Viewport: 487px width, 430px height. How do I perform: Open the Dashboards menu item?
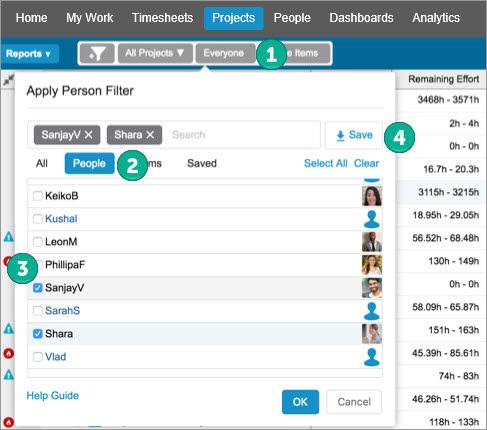point(361,18)
